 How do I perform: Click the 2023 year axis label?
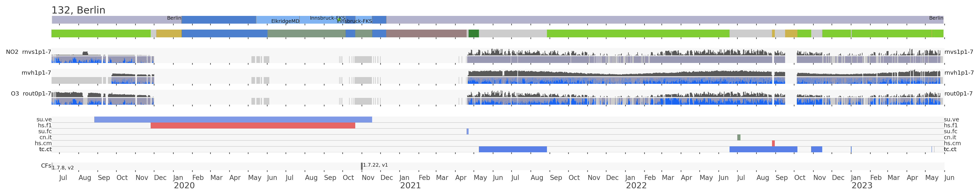click(x=862, y=186)
